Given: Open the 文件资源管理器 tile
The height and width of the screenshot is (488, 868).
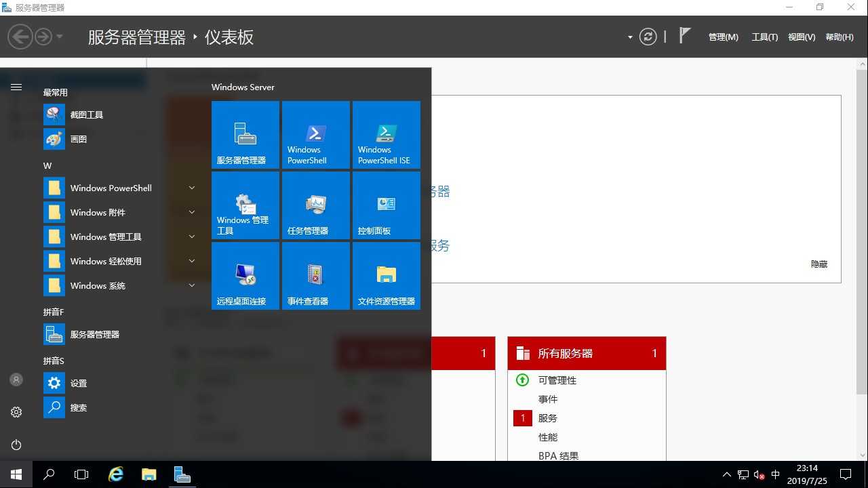Looking at the screenshot, I should click(x=387, y=276).
